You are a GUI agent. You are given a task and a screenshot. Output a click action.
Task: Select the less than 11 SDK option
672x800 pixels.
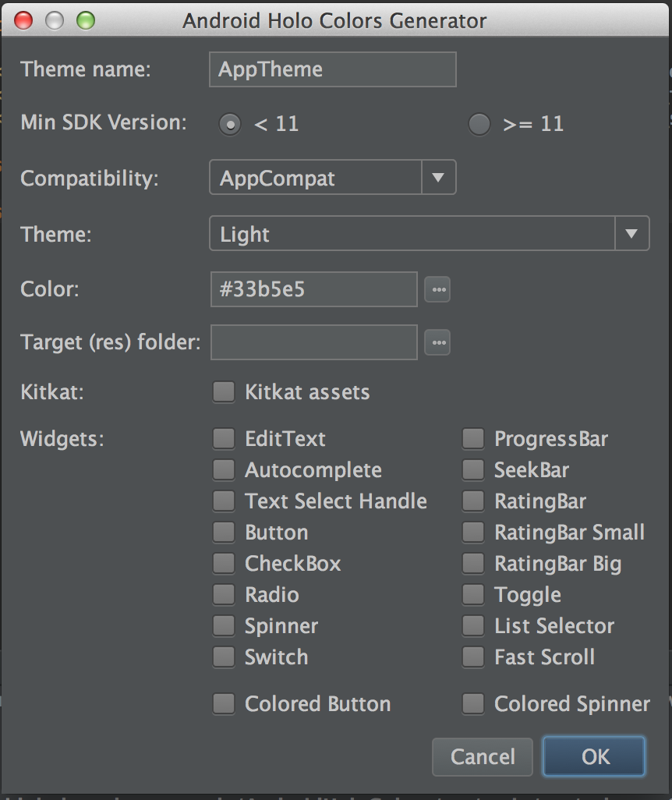[230, 124]
